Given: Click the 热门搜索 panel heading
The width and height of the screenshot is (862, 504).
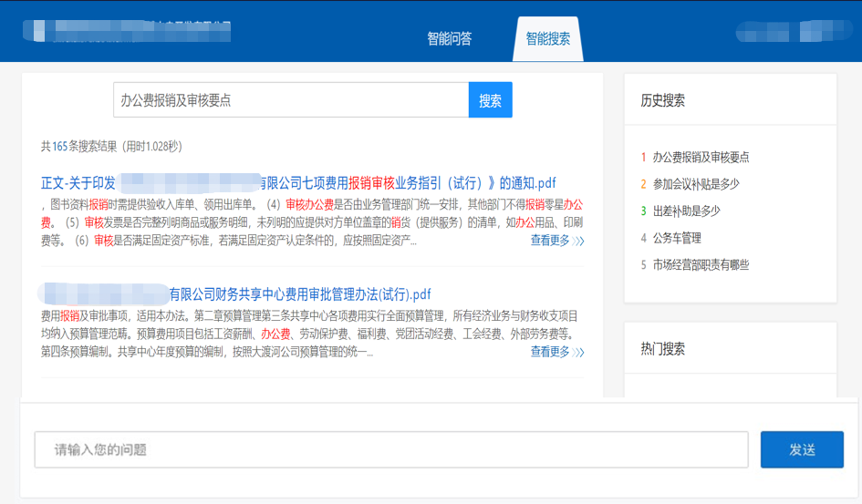Looking at the screenshot, I should (x=663, y=349).
